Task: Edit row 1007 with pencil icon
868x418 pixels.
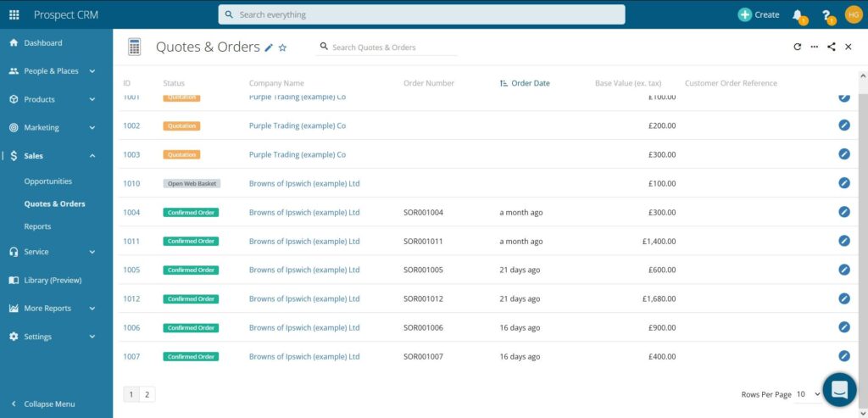Action: 843,356
